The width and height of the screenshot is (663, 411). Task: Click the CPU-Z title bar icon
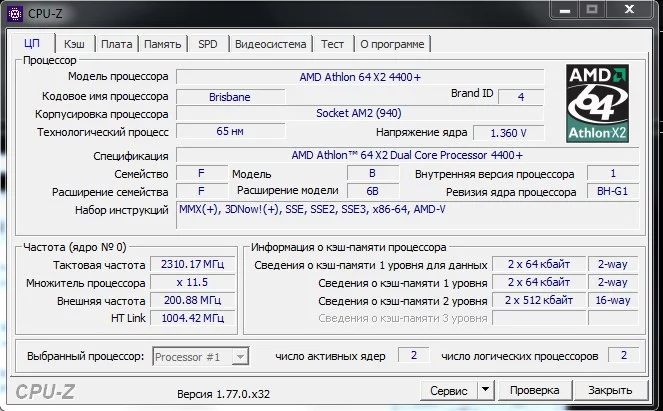point(13,14)
